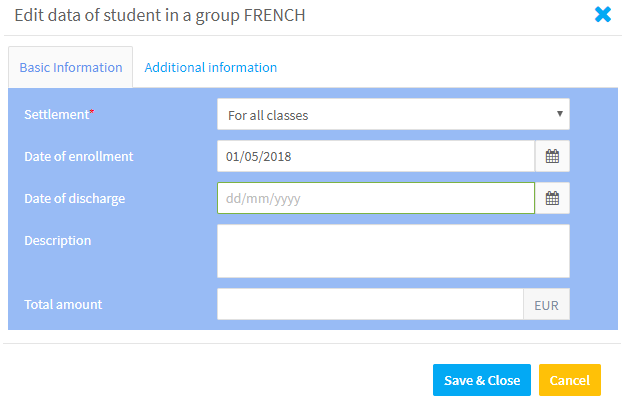Click the Date of discharge label
627x405 pixels.
coord(75,199)
